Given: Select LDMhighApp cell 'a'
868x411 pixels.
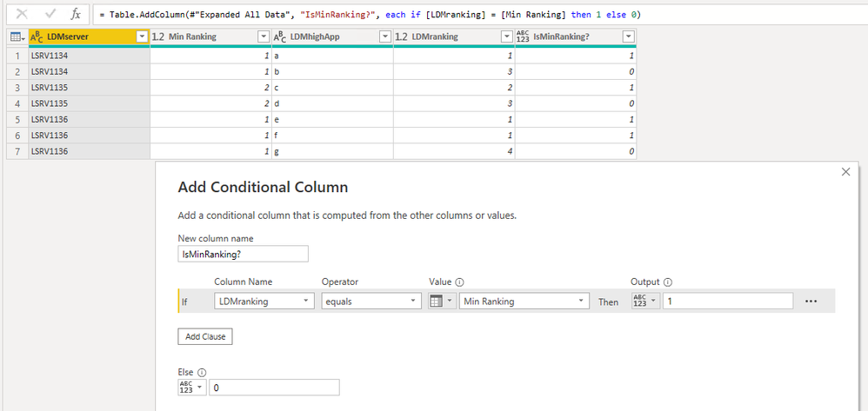Looking at the screenshot, I should [x=333, y=56].
